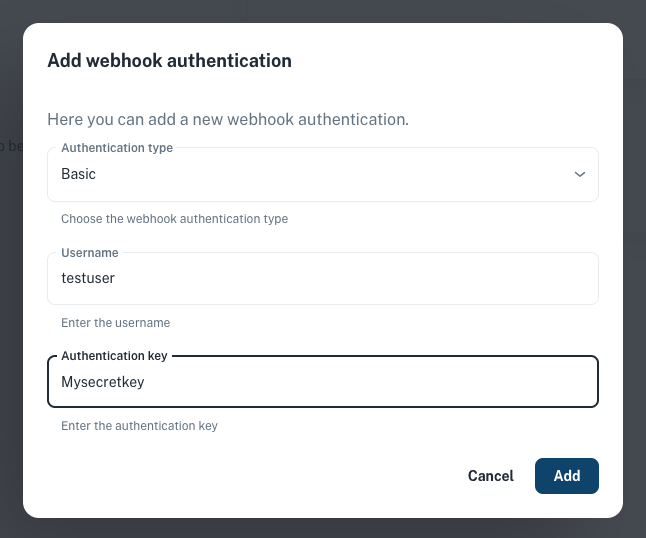Click the chevron arrow in Authentication type
Viewport: 646px width, 538px height.
pos(579,174)
